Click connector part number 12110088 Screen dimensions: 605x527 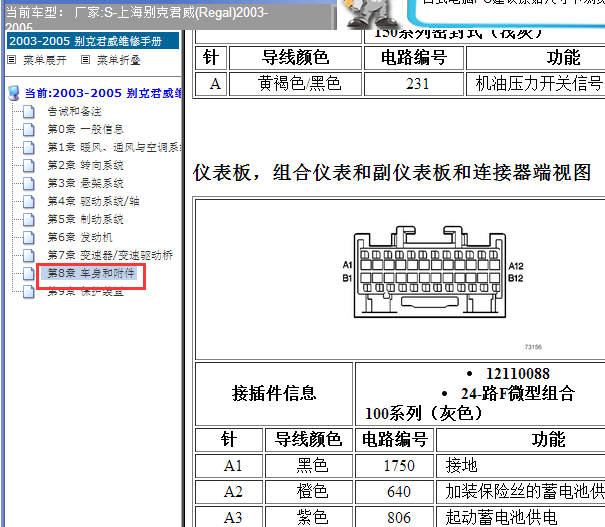(517, 373)
